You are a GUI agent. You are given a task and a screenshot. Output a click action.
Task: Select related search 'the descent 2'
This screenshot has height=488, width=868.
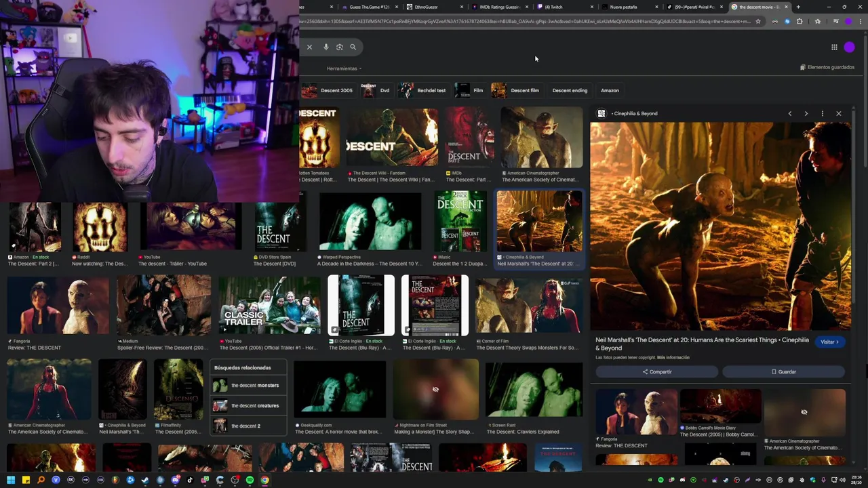click(x=248, y=426)
